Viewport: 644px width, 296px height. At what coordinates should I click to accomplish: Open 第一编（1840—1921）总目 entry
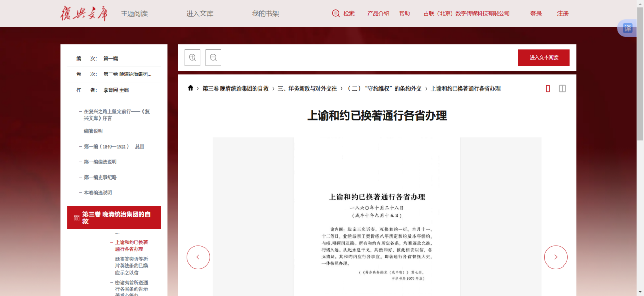(114, 146)
